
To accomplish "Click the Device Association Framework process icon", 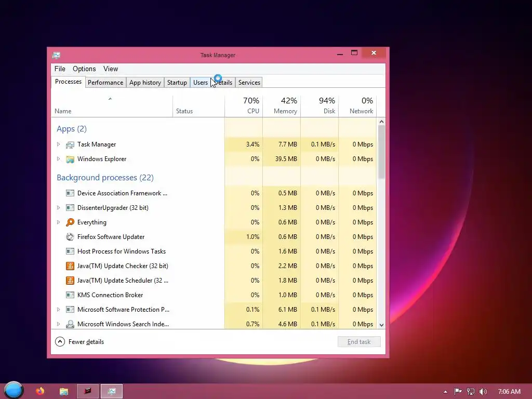I will click(x=70, y=193).
